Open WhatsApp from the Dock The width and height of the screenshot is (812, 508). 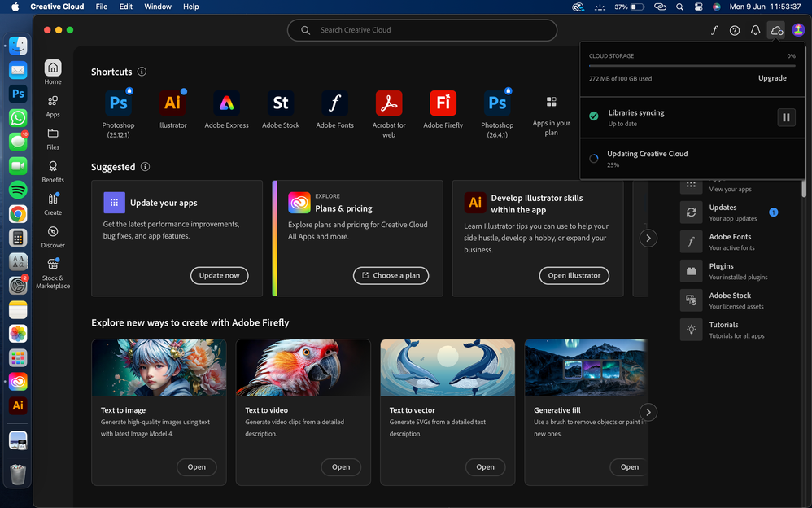tap(18, 118)
